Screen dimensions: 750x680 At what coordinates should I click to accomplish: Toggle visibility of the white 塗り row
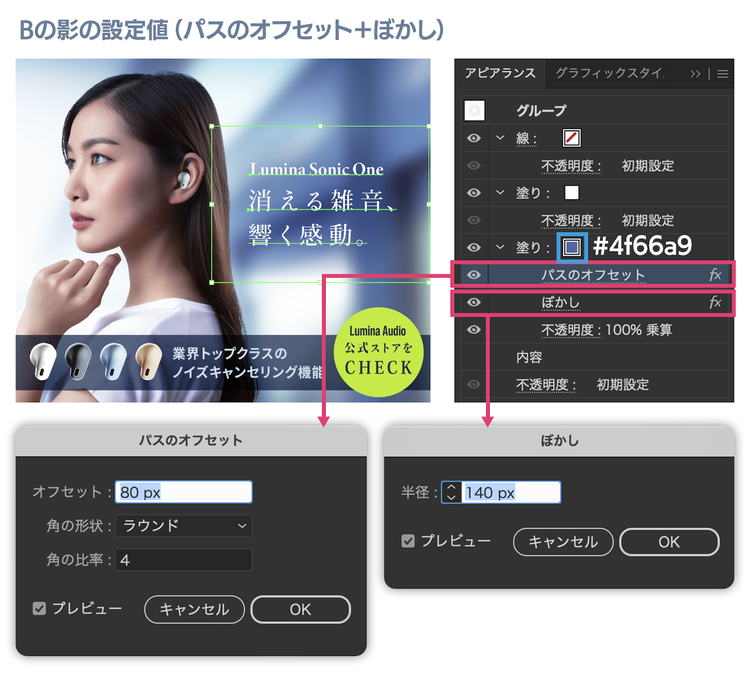point(474,193)
